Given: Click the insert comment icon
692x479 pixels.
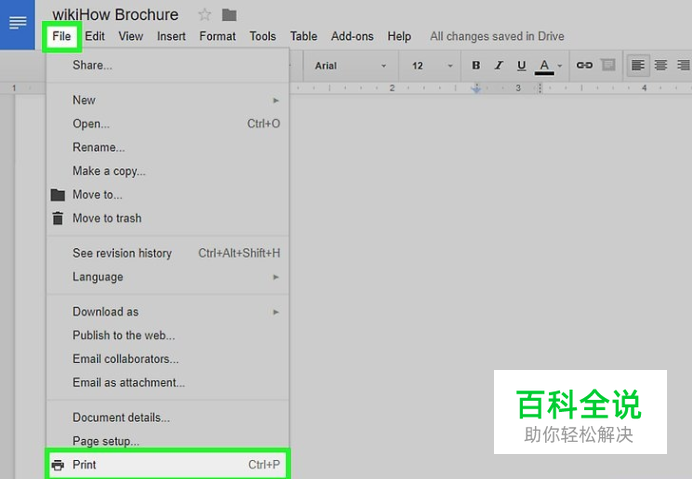Looking at the screenshot, I should [x=608, y=65].
